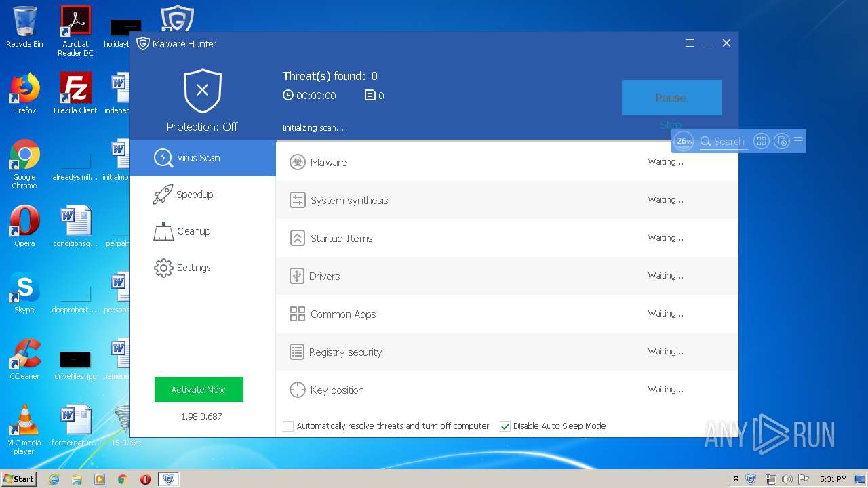Click the 26% memory usage circle
This screenshot has height=488, width=868.
click(684, 141)
